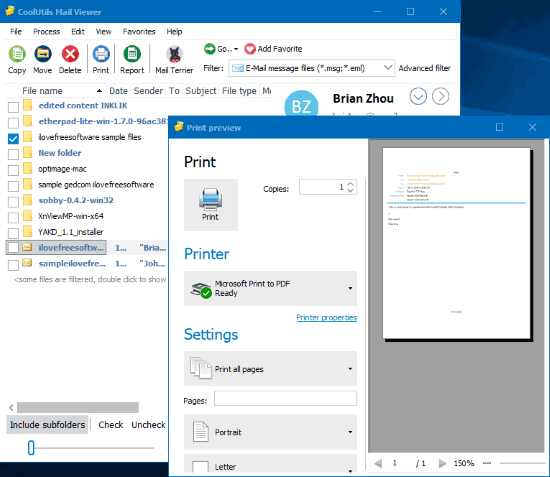Open the Help menu
Image resolution: width=550 pixels, height=477 pixels.
[174, 32]
